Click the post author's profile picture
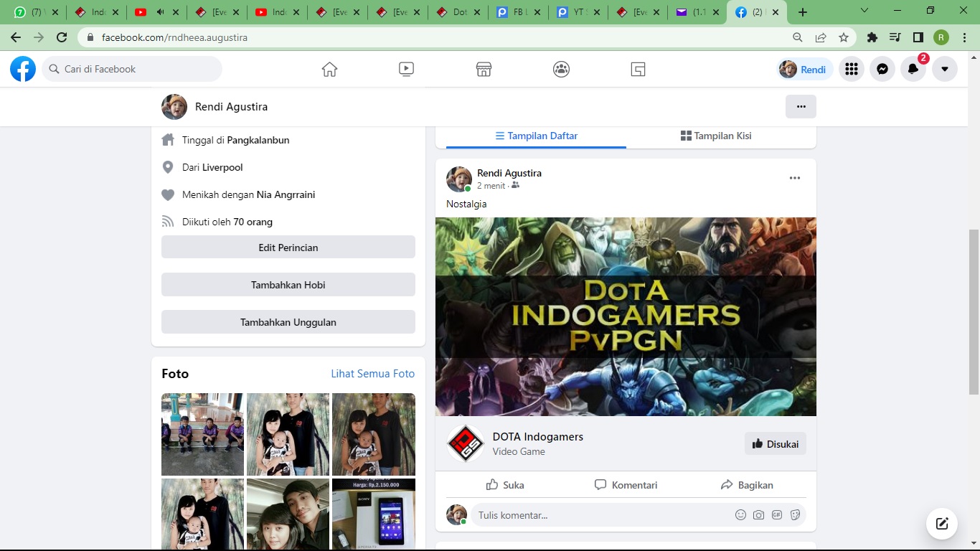Screen dimensions: 980x551 click(459, 179)
